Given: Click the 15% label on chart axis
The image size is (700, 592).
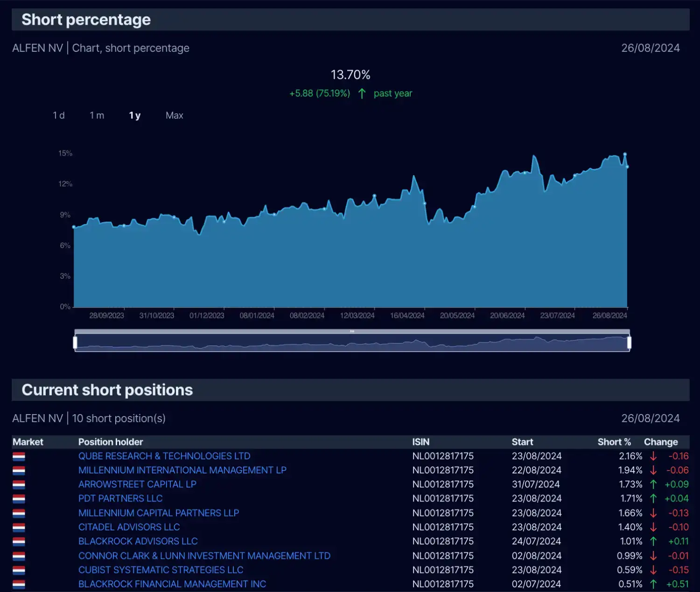Looking at the screenshot, I should pyautogui.click(x=65, y=153).
